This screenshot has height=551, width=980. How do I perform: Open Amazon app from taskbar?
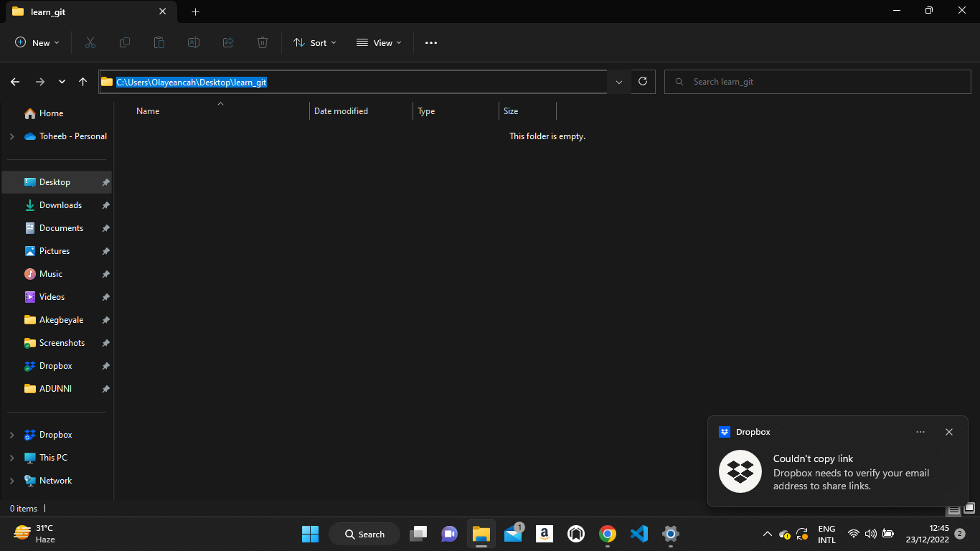point(545,534)
